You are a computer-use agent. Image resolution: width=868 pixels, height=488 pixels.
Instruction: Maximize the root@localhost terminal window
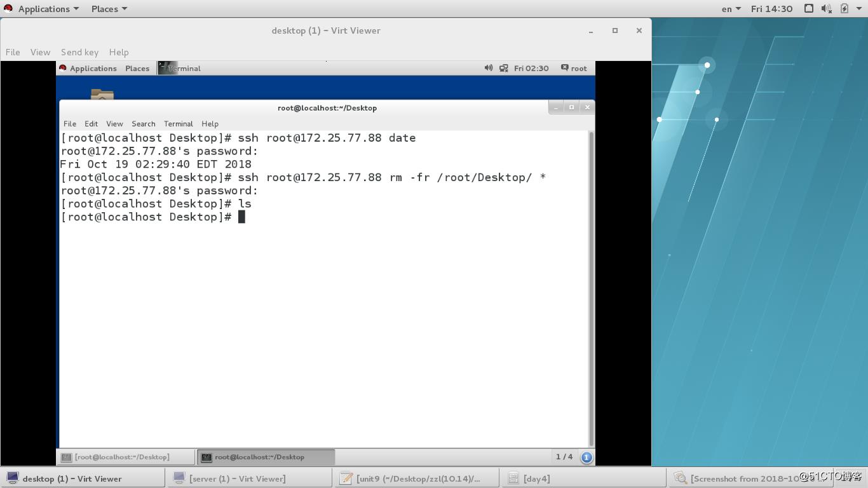[x=571, y=107]
